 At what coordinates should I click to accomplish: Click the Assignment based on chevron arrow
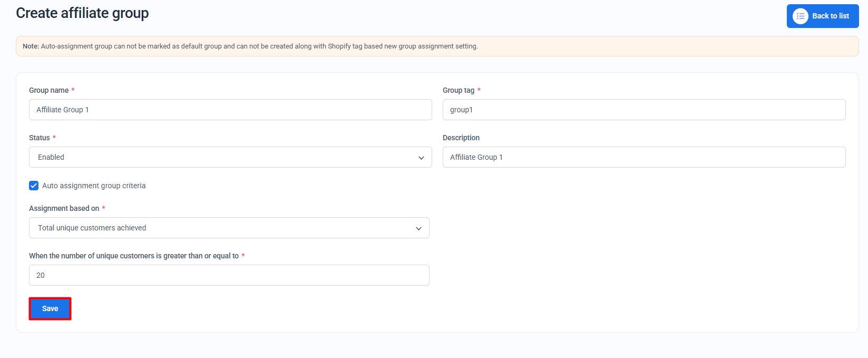click(x=418, y=228)
